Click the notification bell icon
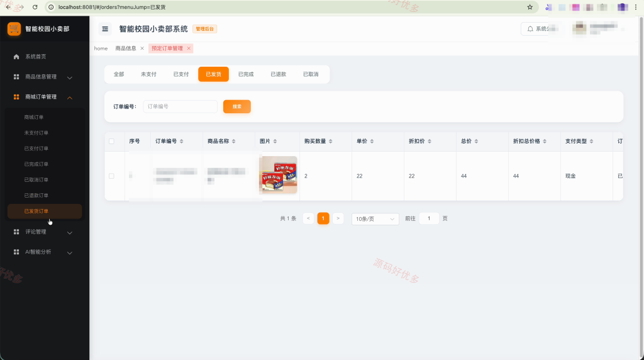 click(x=530, y=29)
